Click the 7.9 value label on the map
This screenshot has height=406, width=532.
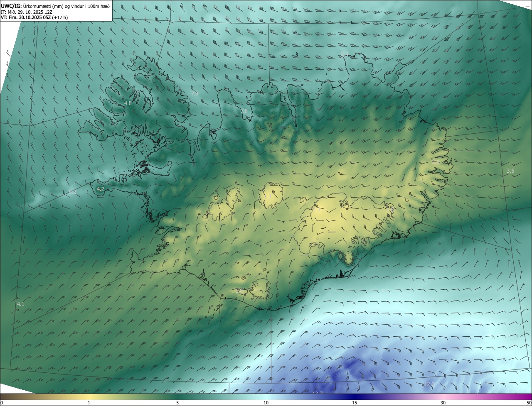point(195,94)
